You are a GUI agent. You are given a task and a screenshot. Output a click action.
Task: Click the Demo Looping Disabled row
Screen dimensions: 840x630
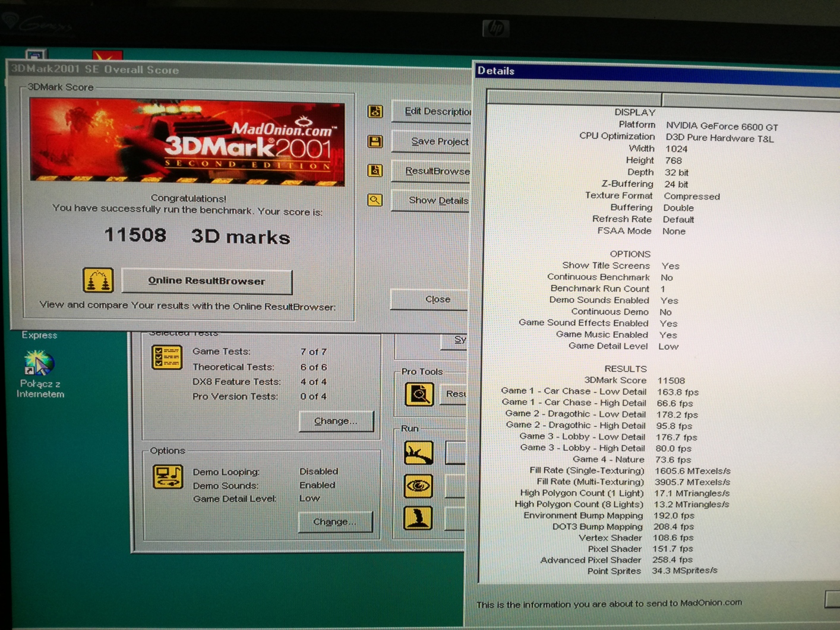tap(266, 471)
